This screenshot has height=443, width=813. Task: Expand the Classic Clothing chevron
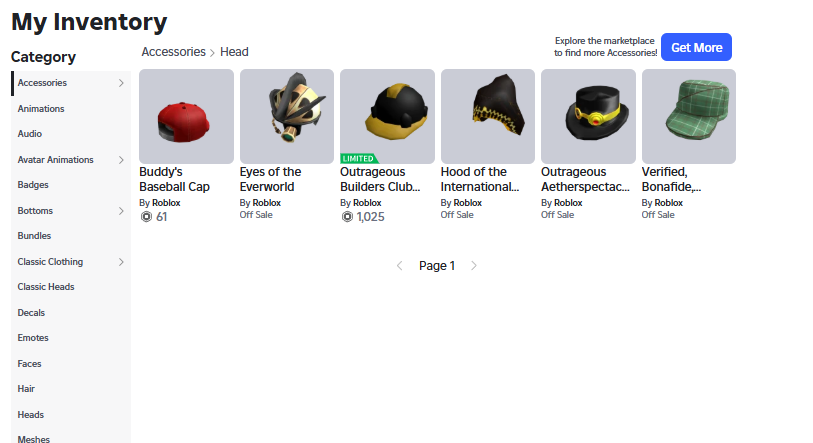(121, 262)
